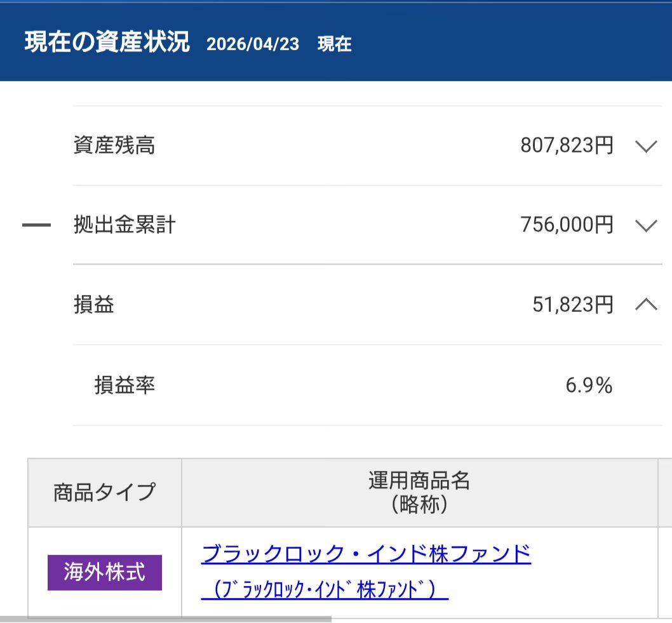The width and height of the screenshot is (672, 623).
Task: Click the 現在の資産状況 header title
Action: (x=107, y=43)
